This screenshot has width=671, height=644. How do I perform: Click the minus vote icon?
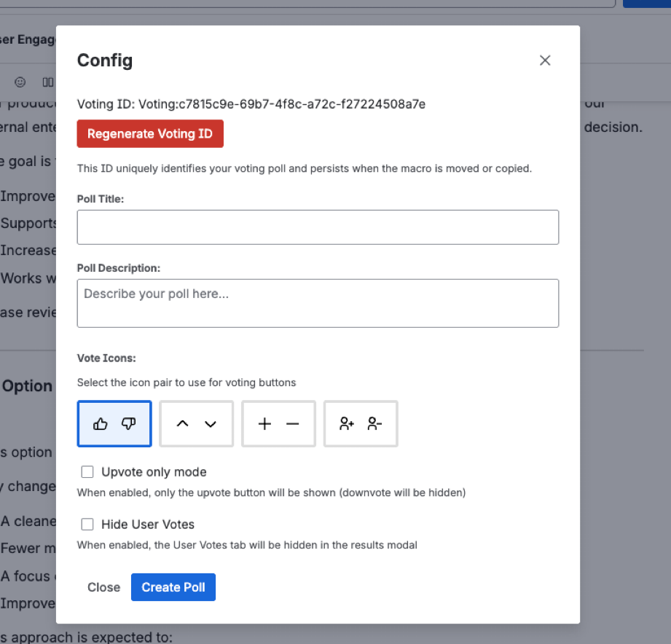tap(293, 424)
